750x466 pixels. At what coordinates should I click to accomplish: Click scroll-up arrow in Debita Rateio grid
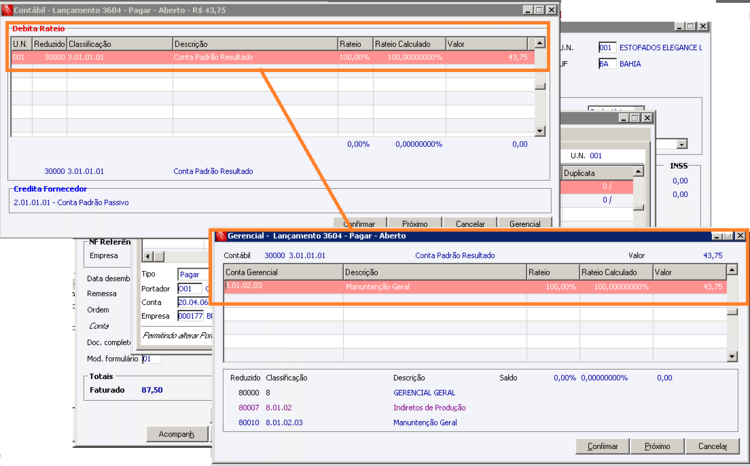(x=540, y=44)
